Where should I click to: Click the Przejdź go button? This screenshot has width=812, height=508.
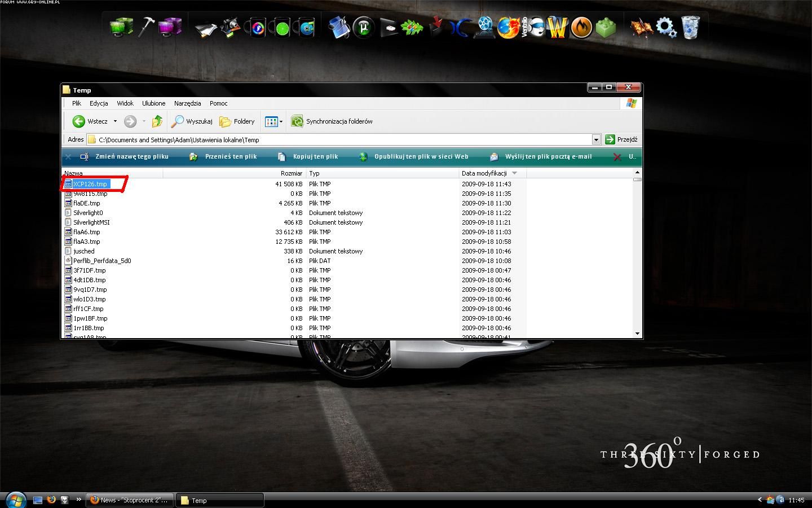coord(621,139)
